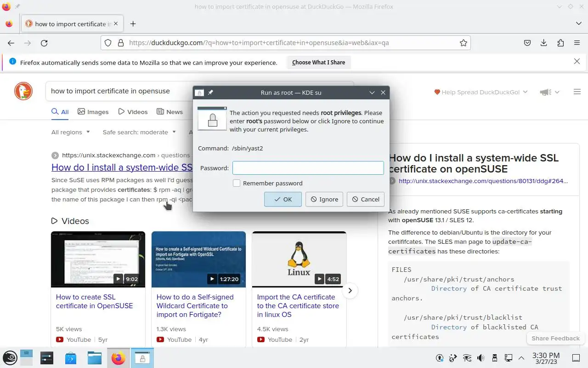Launch System Settings from the taskbar

point(47,358)
